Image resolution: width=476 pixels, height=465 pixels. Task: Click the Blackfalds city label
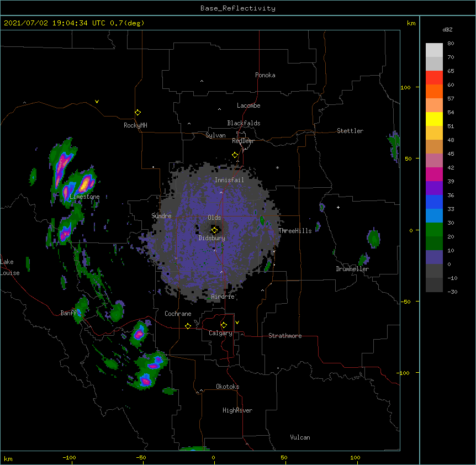click(x=244, y=123)
